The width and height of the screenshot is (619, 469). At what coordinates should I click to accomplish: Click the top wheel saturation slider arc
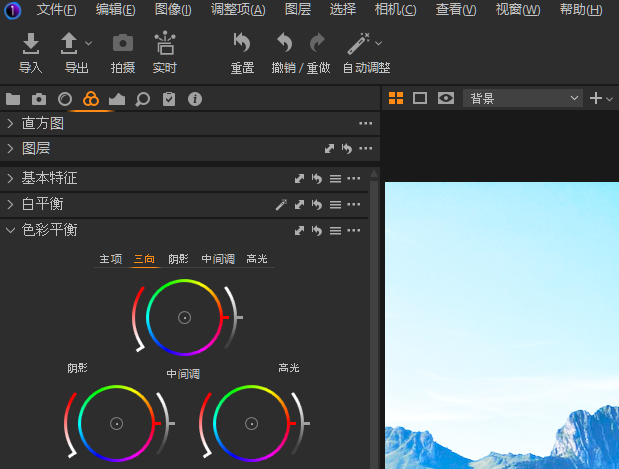pyautogui.click(x=137, y=318)
